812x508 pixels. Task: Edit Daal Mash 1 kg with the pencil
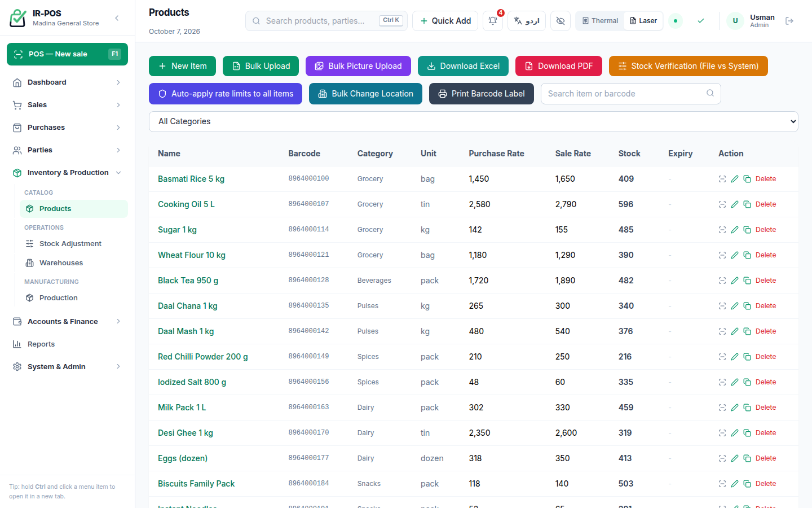(x=735, y=331)
